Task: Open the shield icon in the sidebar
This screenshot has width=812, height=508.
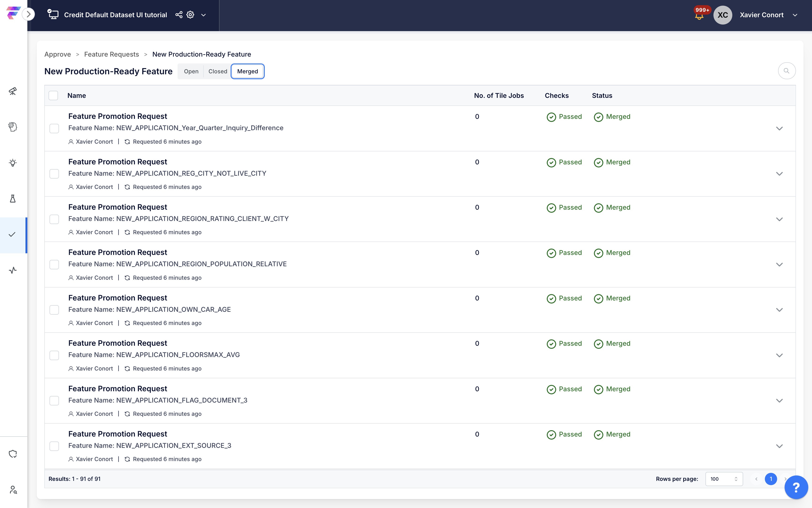Action: pyautogui.click(x=13, y=454)
